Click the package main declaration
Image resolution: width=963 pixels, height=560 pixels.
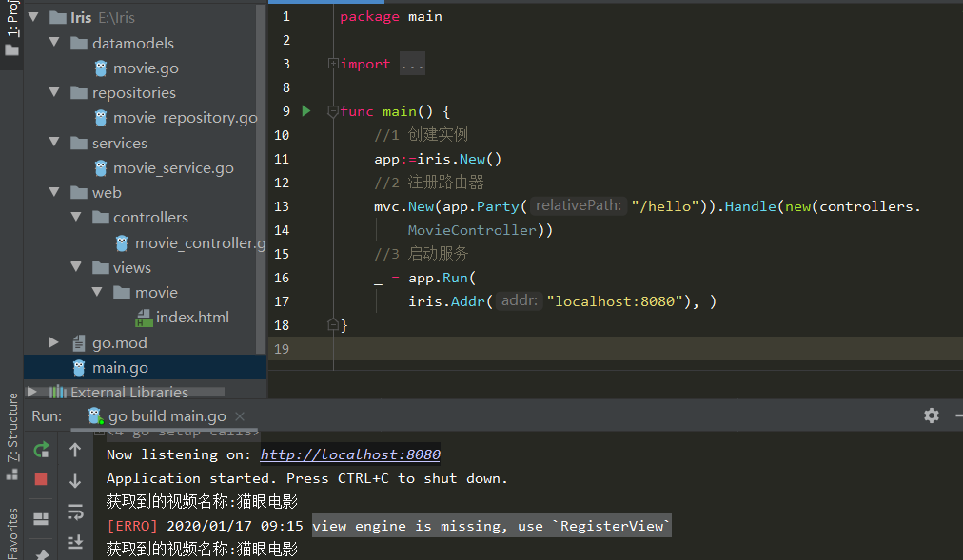point(390,16)
